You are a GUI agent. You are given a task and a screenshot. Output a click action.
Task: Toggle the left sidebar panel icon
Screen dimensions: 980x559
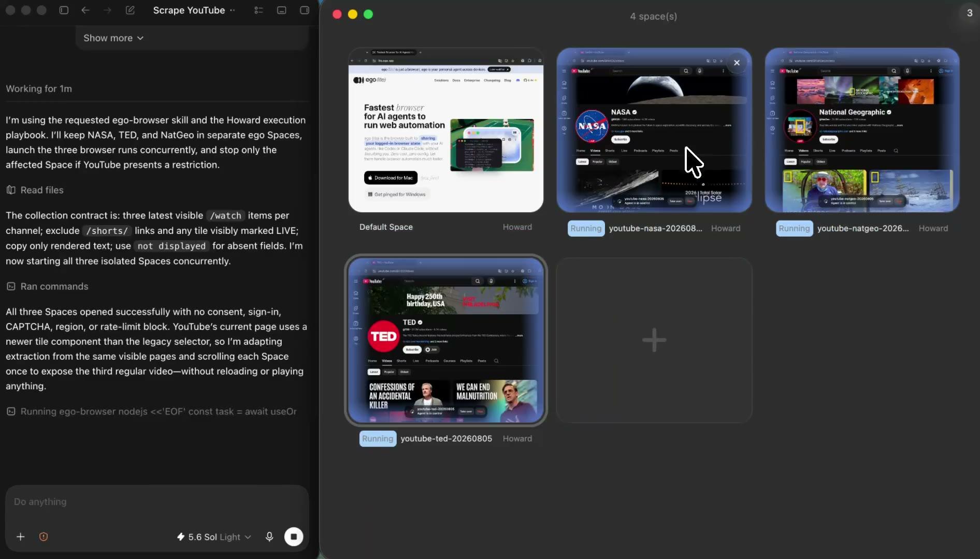[64, 10]
